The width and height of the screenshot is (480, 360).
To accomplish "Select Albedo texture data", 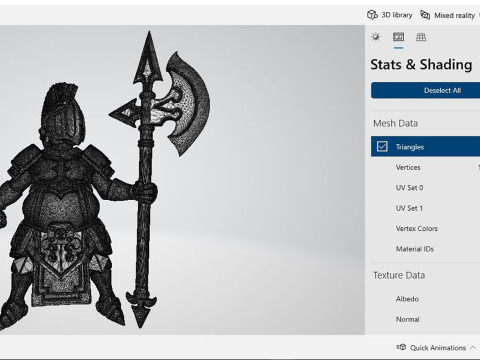I will (407, 299).
